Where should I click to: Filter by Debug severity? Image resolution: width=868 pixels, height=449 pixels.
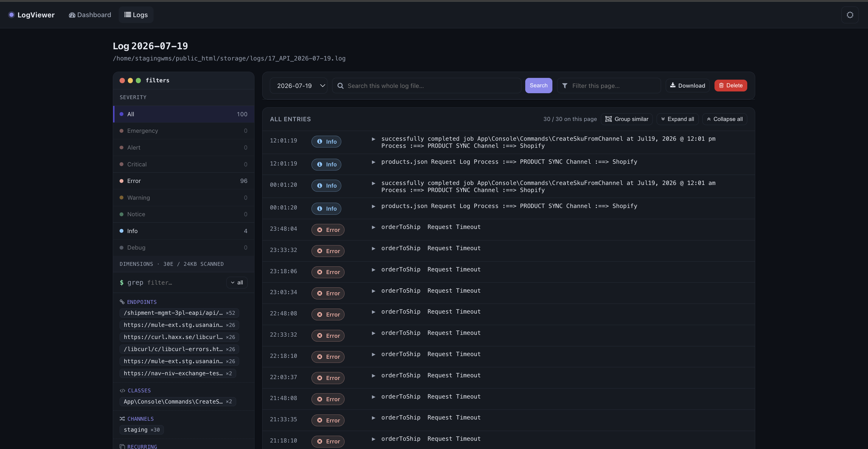pyautogui.click(x=184, y=248)
